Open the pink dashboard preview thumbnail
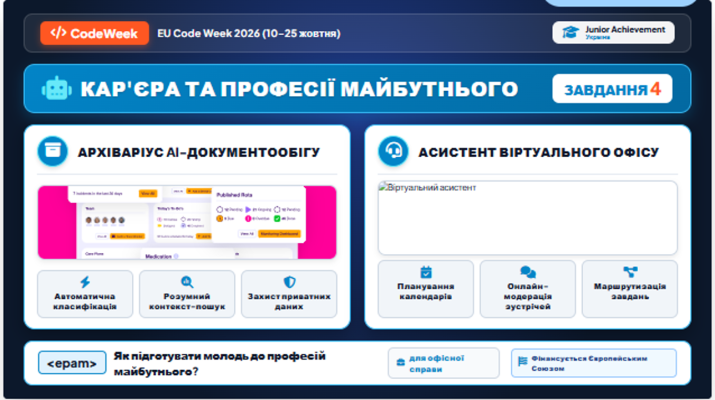Image resolution: width=715 pixels, height=400 pixels. click(187, 222)
